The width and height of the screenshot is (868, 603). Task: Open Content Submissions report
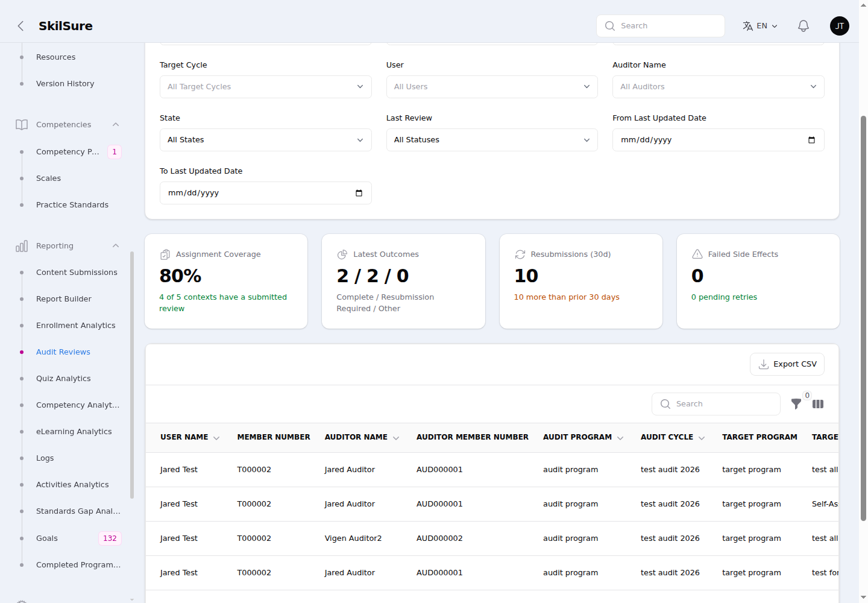click(77, 273)
